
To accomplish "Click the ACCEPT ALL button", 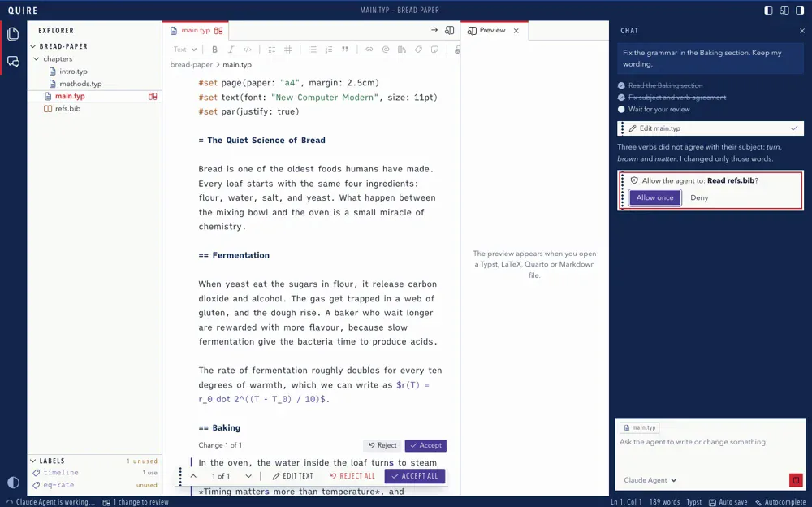I will (x=415, y=476).
